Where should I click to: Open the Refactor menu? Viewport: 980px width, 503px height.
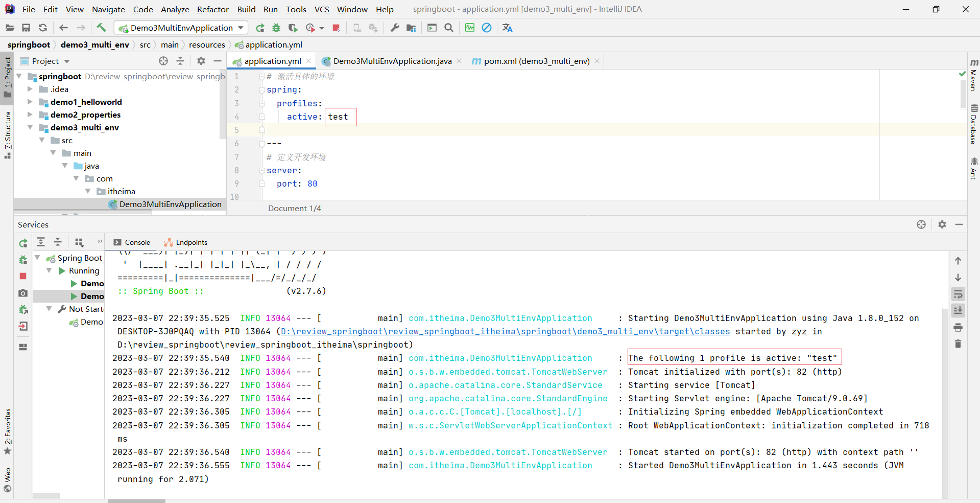tap(212, 9)
